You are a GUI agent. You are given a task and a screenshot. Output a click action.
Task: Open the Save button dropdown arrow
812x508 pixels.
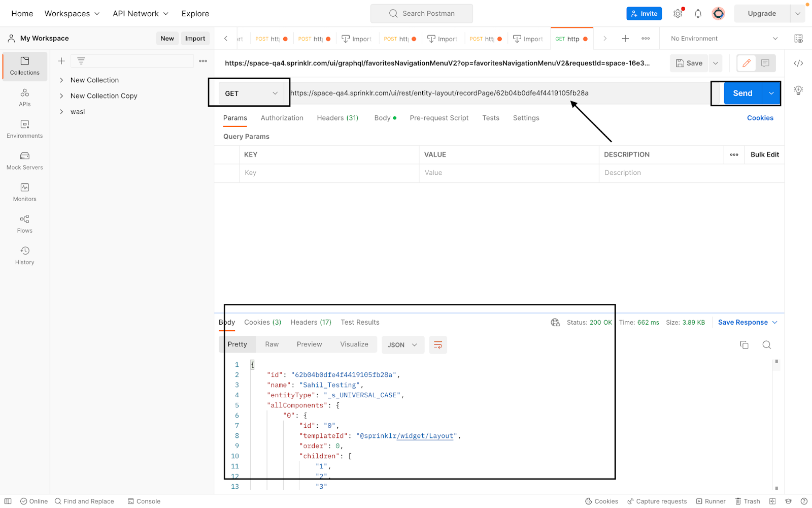(716, 63)
